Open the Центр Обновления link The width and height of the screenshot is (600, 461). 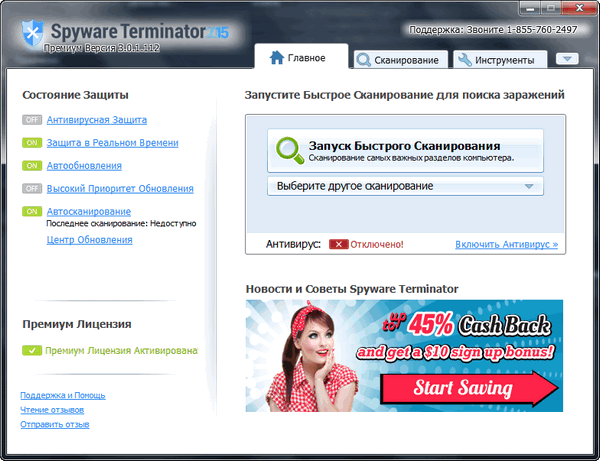[90, 240]
